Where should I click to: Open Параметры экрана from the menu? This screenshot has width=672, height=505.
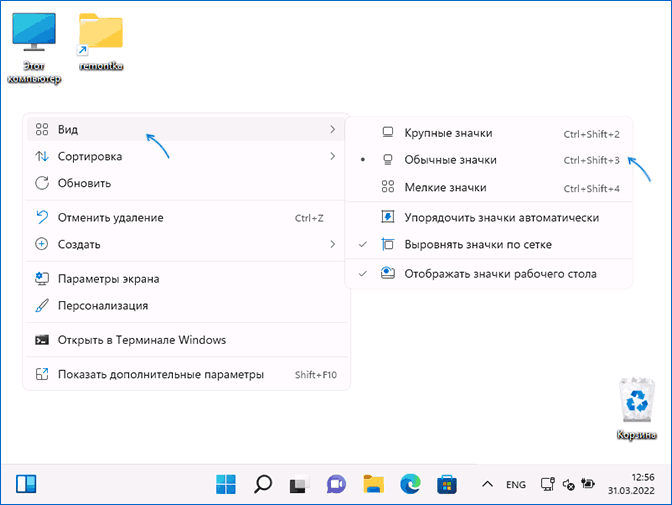point(186,279)
